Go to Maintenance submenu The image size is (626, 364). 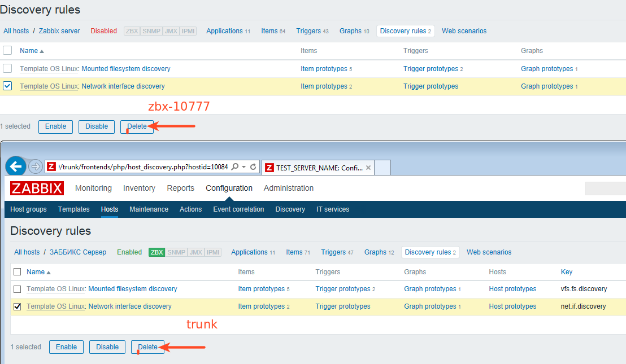click(149, 209)
